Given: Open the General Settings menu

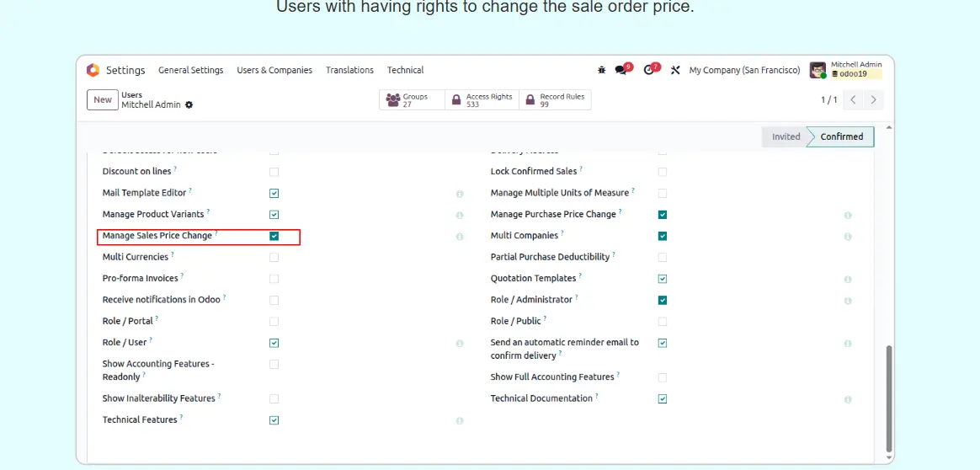Looking at the screenshot, I should [x=191, y=70].
